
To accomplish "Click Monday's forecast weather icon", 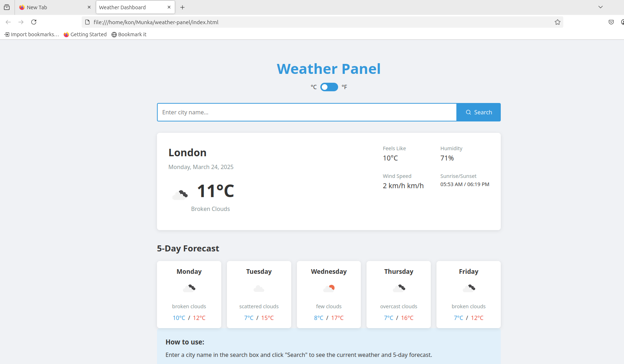I will pyautogui.click(x=189, y=288).
